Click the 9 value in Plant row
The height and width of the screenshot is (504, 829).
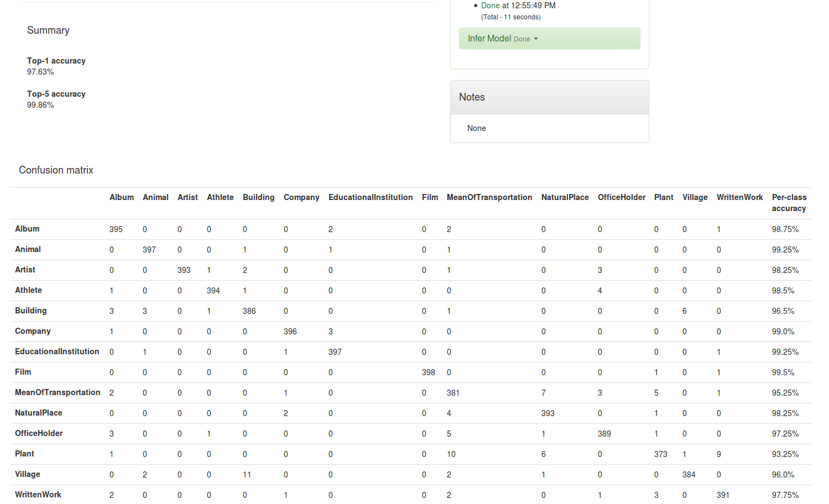719,454
